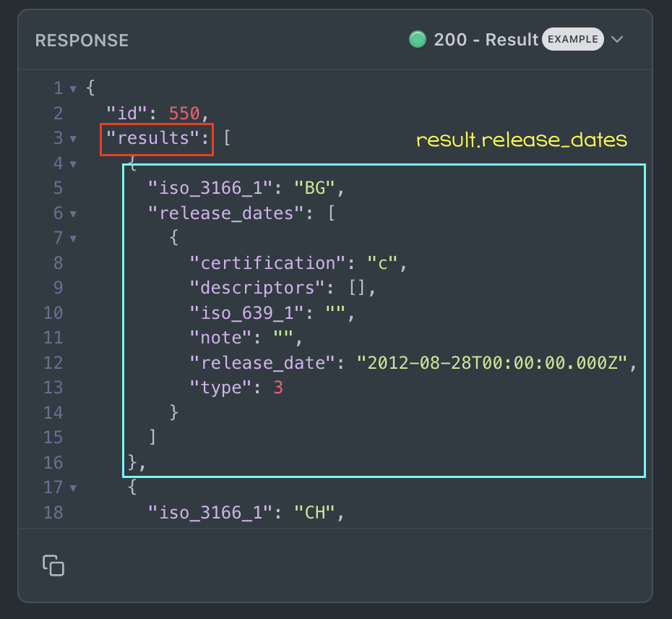Screen dimensions: 672x619
Task: Collapse the object fold arrow at line 17
Action: 73,488
